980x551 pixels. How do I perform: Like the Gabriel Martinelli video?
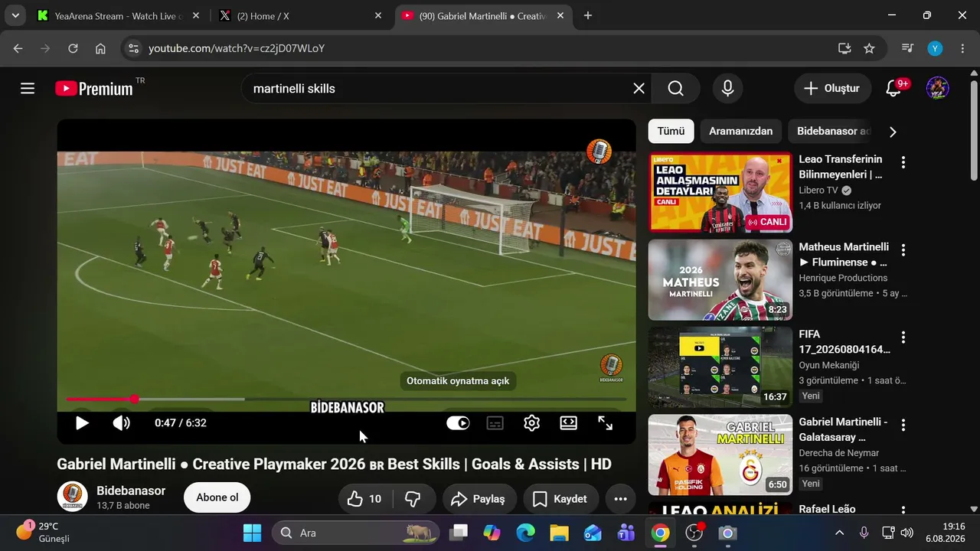(365, 499)
